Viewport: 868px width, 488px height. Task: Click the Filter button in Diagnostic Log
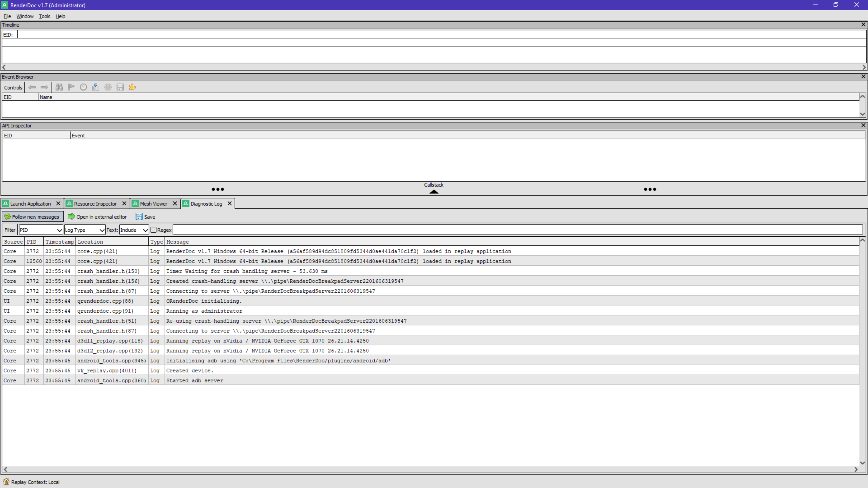(x=10, y=230)
